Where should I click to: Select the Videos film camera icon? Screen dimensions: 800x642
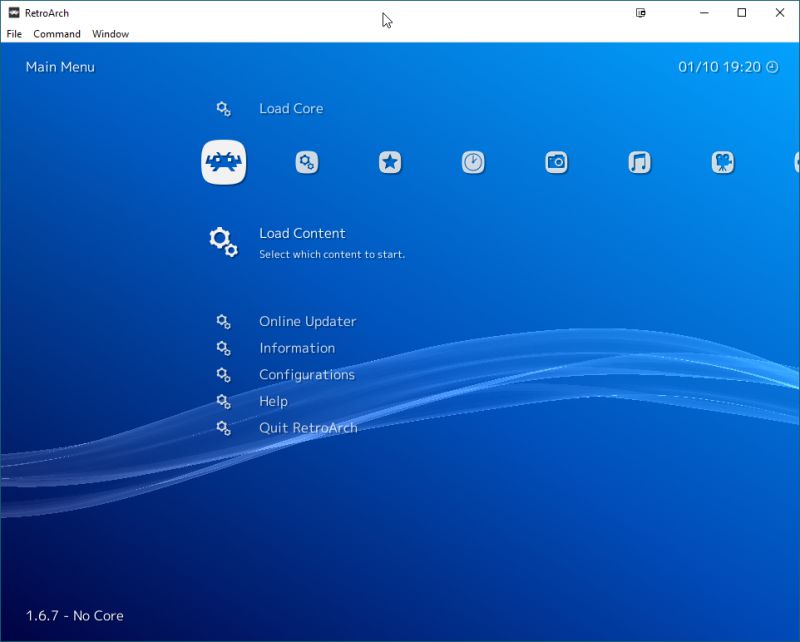click(x=722, y=161)
